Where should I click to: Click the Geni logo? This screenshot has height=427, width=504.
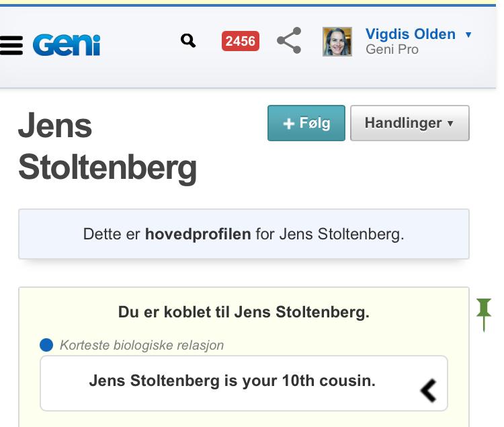click(x=67, y=45)
